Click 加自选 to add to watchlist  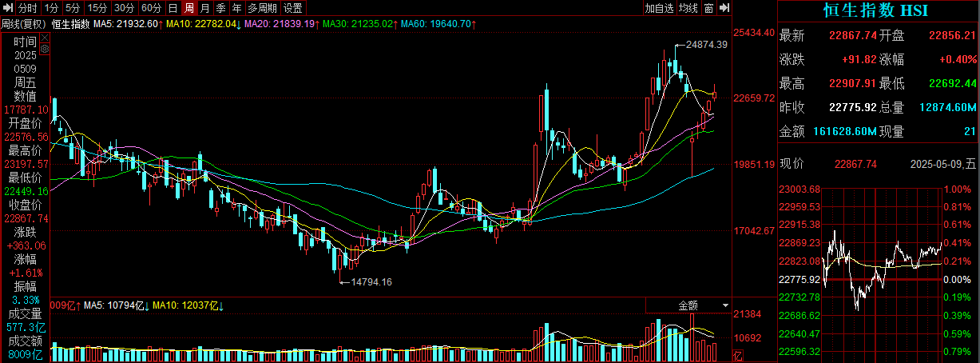(660, 8)
